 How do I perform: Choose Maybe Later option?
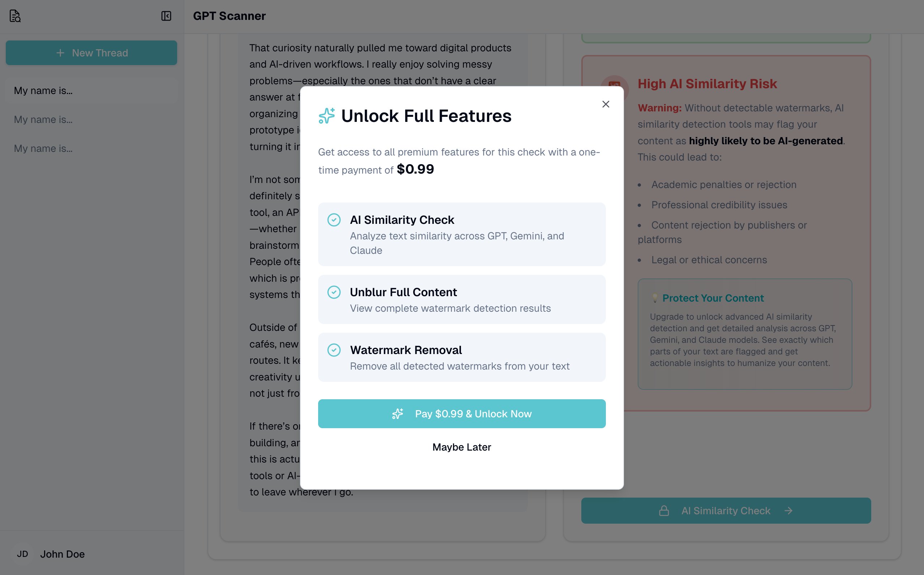(461, 447)
